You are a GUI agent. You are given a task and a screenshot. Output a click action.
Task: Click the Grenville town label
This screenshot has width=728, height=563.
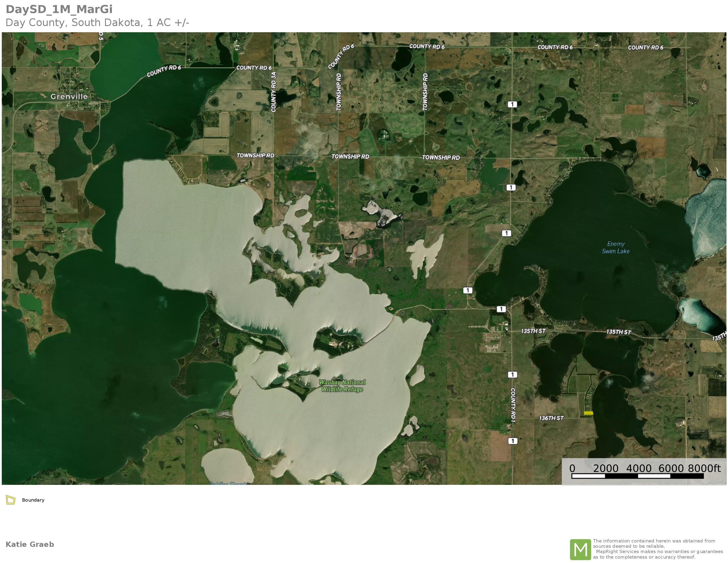pos(69,96)
